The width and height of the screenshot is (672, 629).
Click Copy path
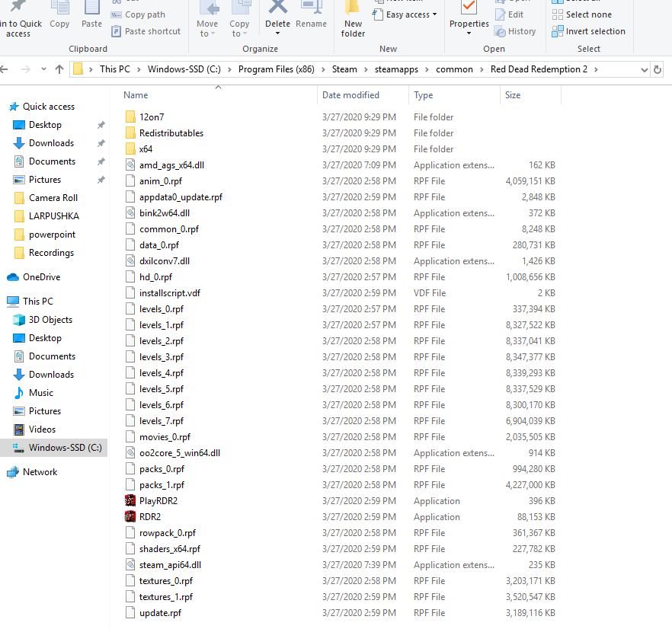point(138,14)
